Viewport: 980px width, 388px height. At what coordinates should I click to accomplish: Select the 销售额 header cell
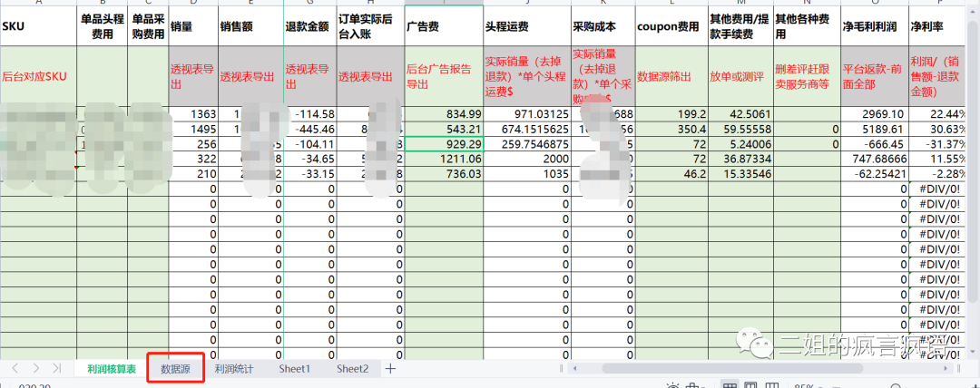tap(250, 26)
